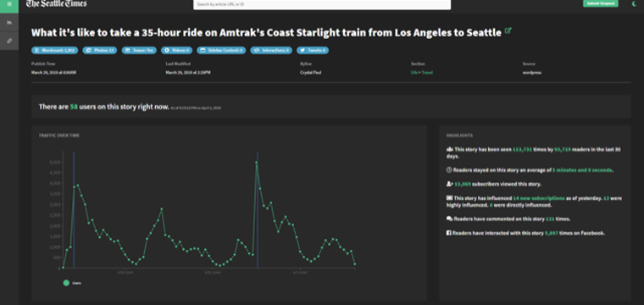This screenshot has width=644, height=305.
Task: Open the Life section link
Action: tap(414, 73)
